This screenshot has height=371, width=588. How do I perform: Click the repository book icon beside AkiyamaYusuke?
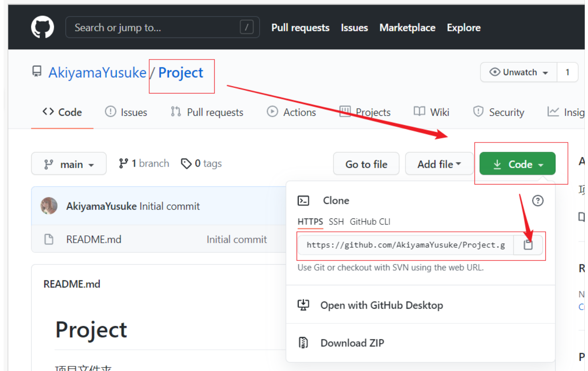point(37,72)
